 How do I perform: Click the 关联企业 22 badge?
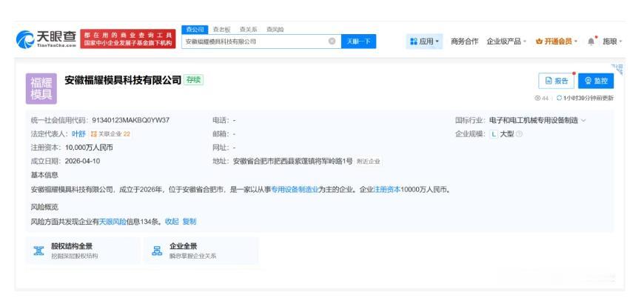(110, 134)
